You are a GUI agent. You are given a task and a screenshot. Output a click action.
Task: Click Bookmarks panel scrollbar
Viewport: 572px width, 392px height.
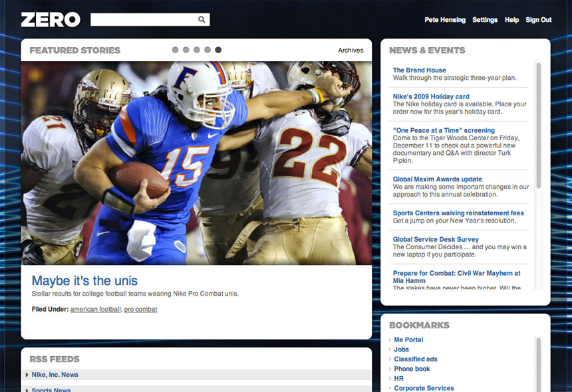pos(539,364)
